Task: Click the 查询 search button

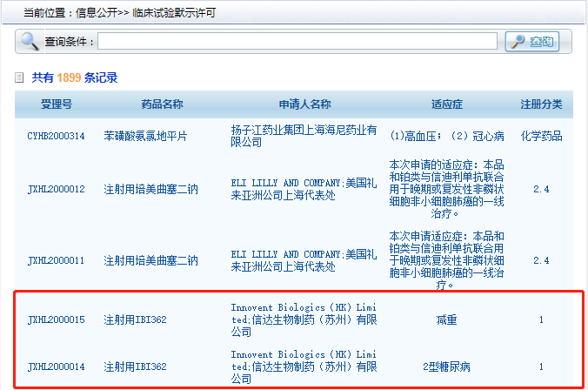Action: (531, 41)
